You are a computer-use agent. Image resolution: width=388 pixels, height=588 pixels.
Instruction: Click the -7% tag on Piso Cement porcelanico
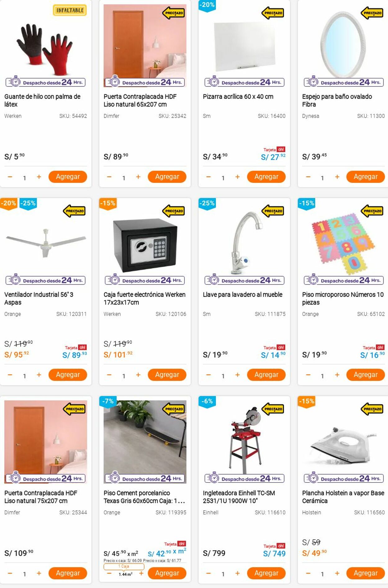tap(108, 402)
